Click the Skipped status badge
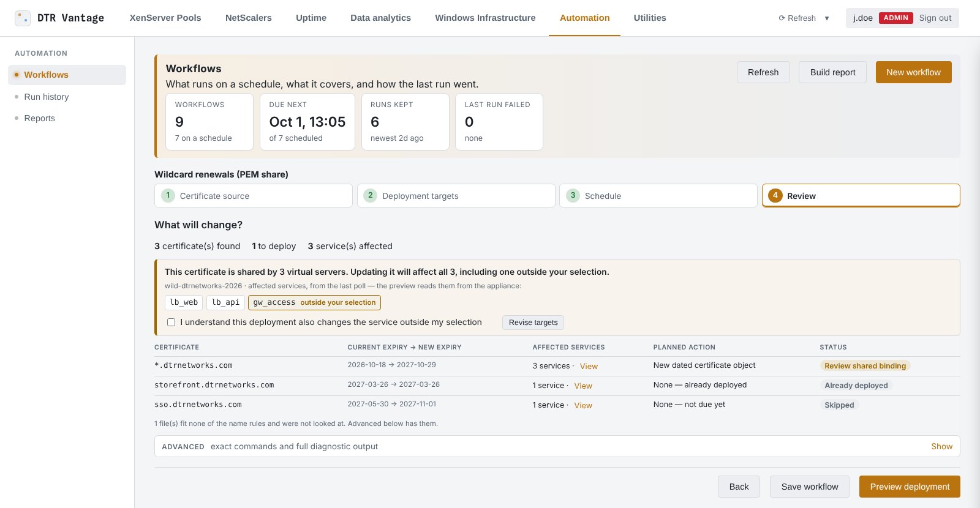 [x=839, y=405]
